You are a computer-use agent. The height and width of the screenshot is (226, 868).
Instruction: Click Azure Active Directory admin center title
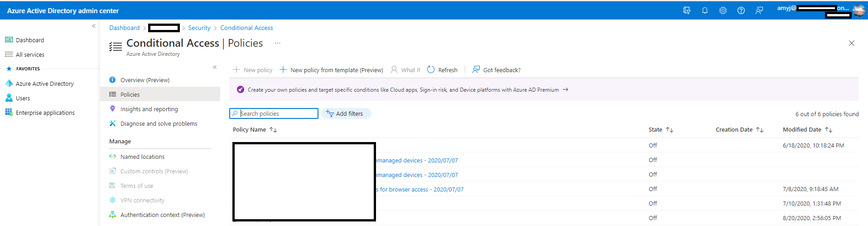[x=63, y=11]
